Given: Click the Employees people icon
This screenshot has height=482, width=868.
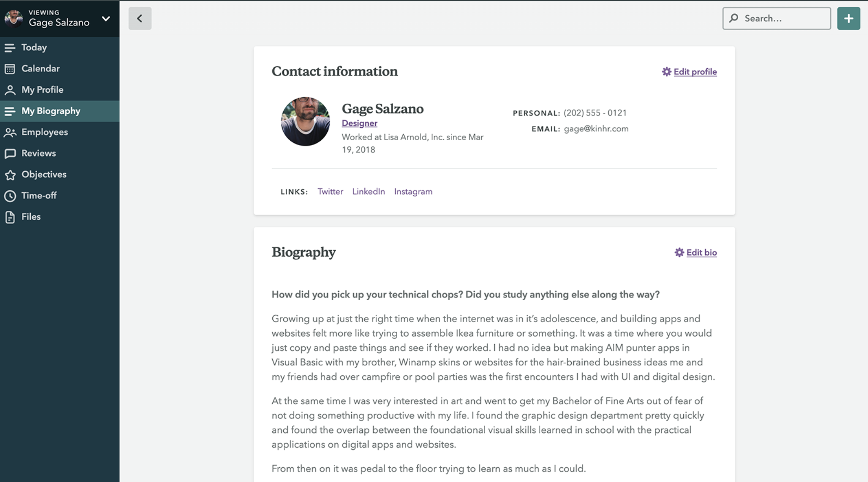Looking at the screenshot, I should click(10, 132).
